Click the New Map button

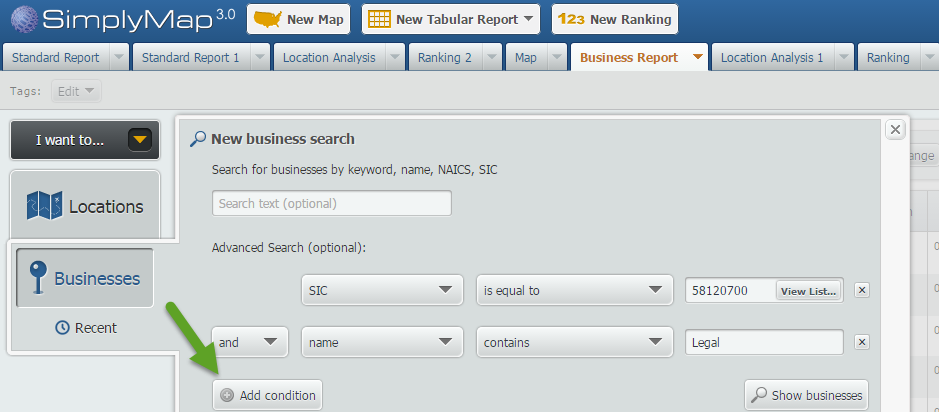pyautogui.click(x=299, y=19)
